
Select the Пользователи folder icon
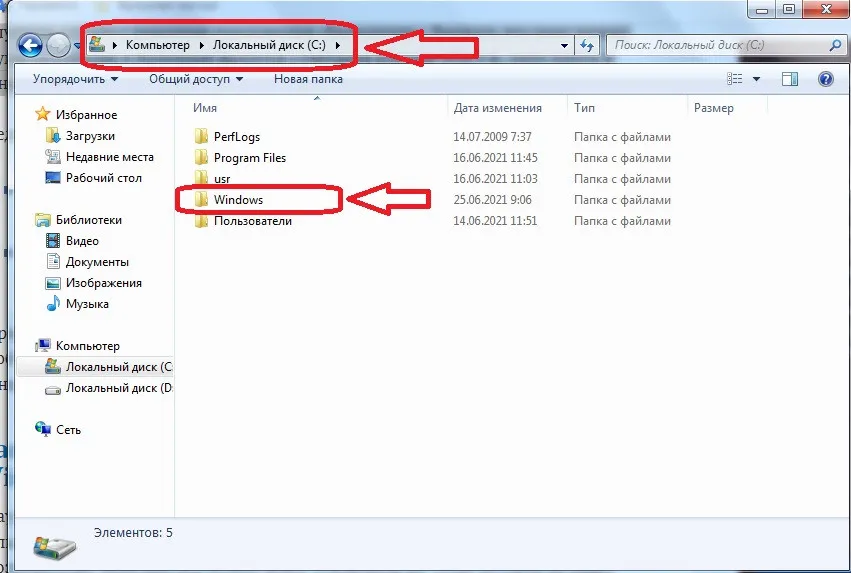pyautogui.click(x=201, y=221)
